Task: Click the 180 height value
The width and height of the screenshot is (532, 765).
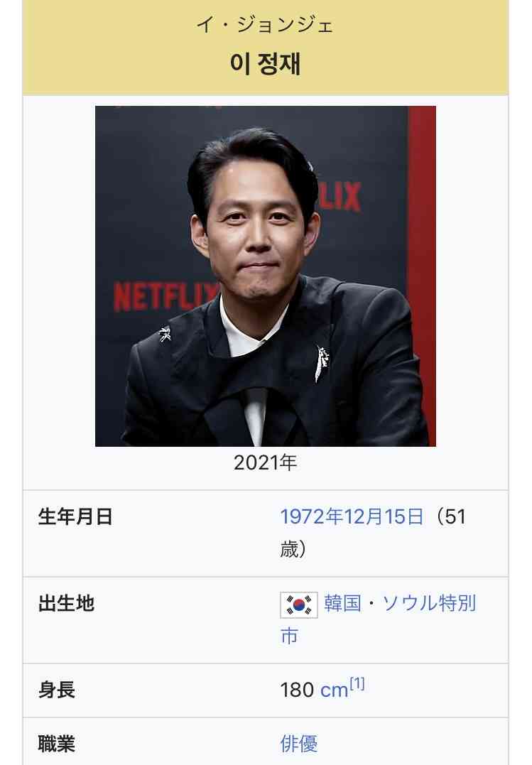Action: click(x=297, y=690)
